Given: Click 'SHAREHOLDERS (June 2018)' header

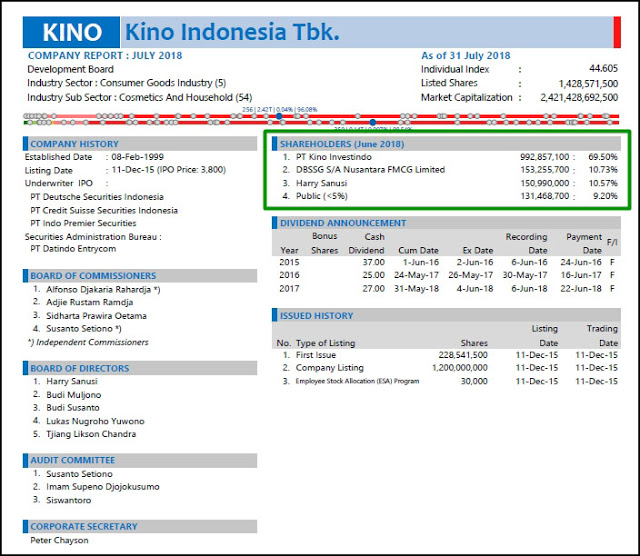Looking at the screenshot, I should coord(447,144).
